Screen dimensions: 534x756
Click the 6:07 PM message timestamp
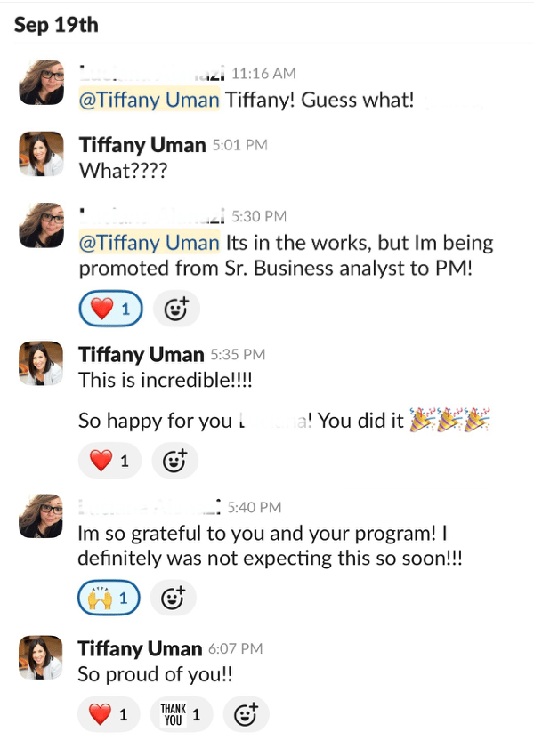[239, 649]
